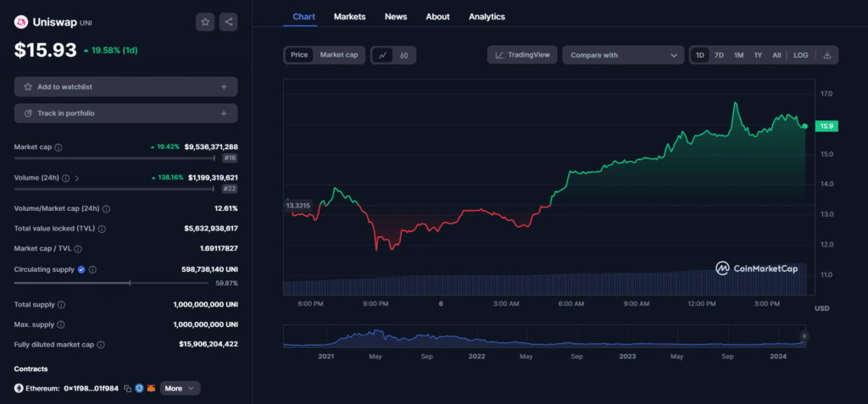The width and height of the screenshot is (868, 404).
Task: Click the $9,536,371,288 market cap value
Action: coord(211,147)
